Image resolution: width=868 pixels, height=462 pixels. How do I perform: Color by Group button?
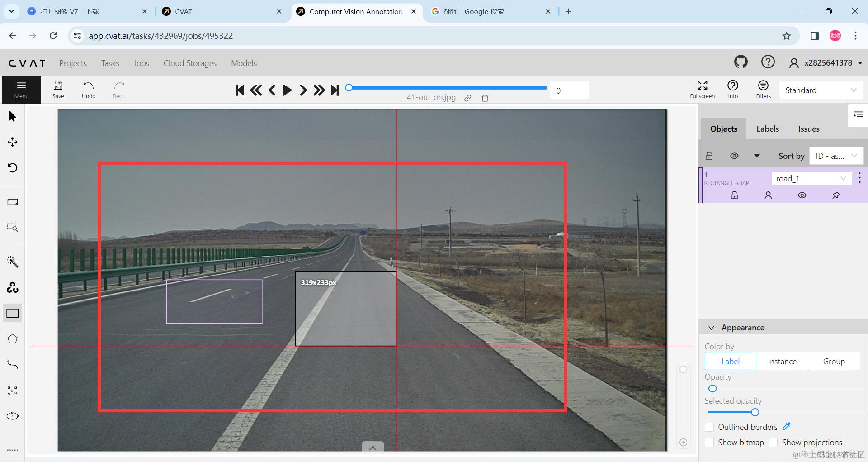834,361
